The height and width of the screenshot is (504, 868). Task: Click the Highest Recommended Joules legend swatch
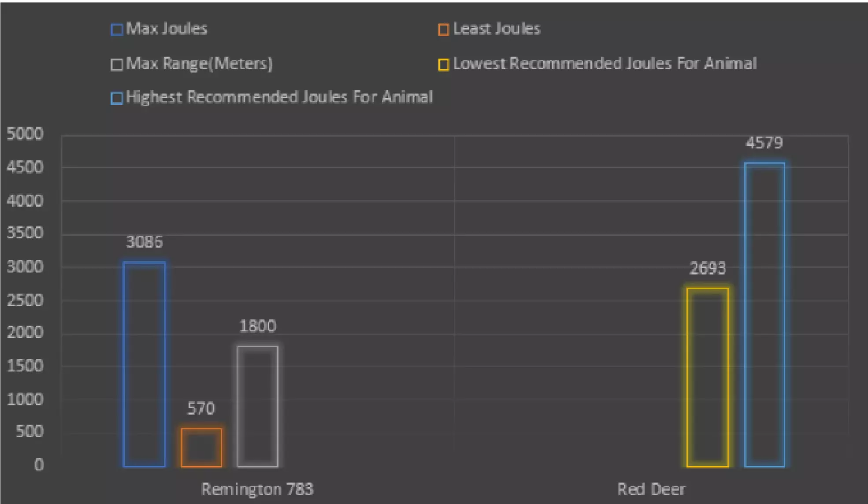pyautogui.click(x=117, y=98)
